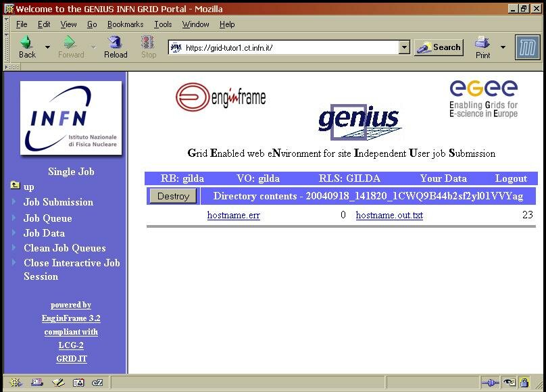
Task: Open Job Submission in the sidebar
Action: (58, 202)
